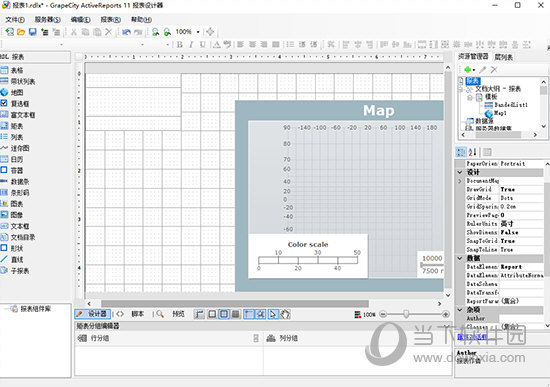Click the undo toolbar icon
Screen dimensions: 550x387
(126, 32)
